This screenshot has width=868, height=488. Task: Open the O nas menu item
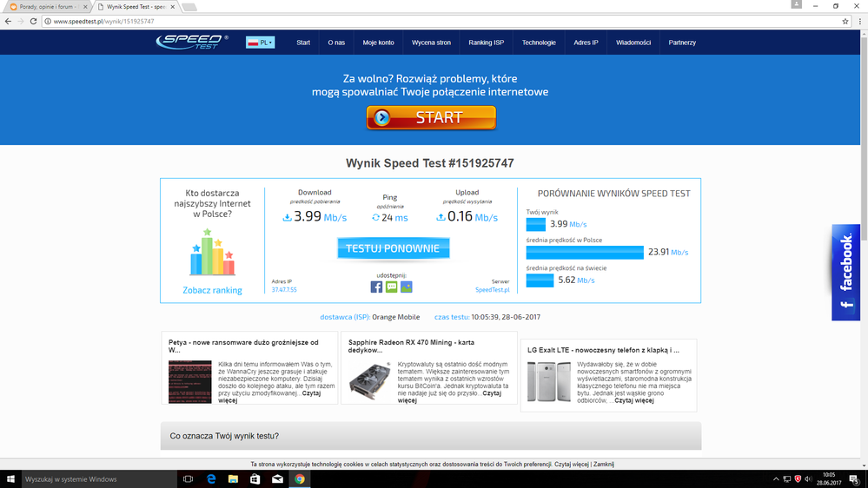click(x=336, y=43)
